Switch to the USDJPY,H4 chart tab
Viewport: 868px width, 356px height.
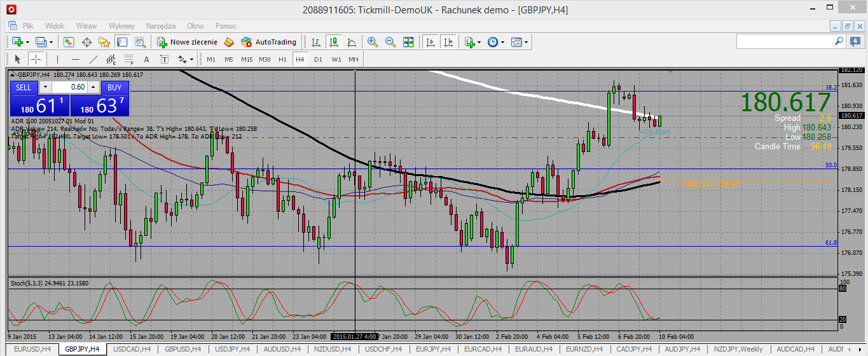point(231,349)
